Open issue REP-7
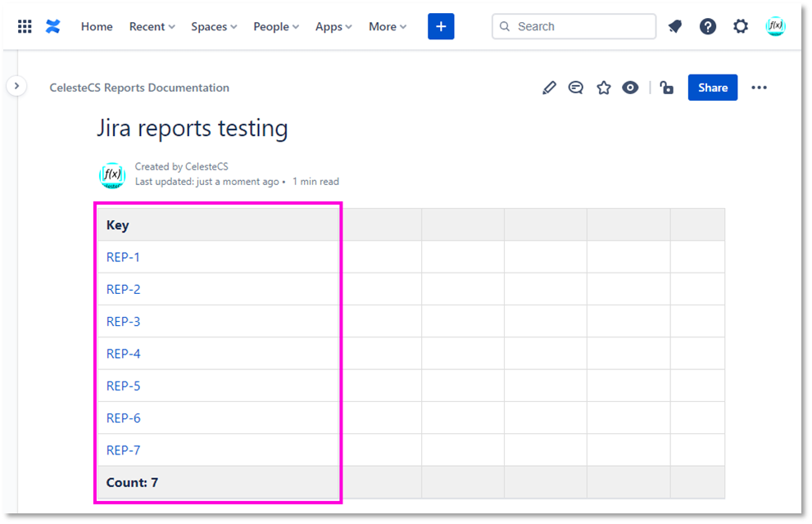This screenshot has width=812, height=524. [x=123, y=450]
